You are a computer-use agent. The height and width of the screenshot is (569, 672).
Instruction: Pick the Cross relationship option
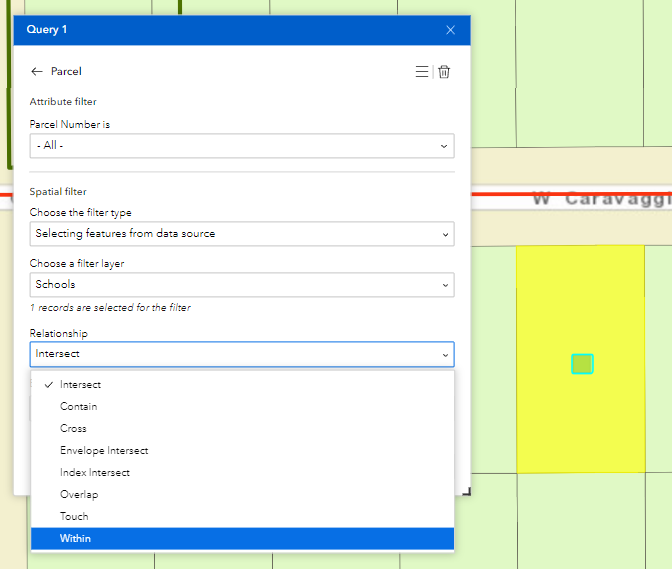[x=243, y=428]
